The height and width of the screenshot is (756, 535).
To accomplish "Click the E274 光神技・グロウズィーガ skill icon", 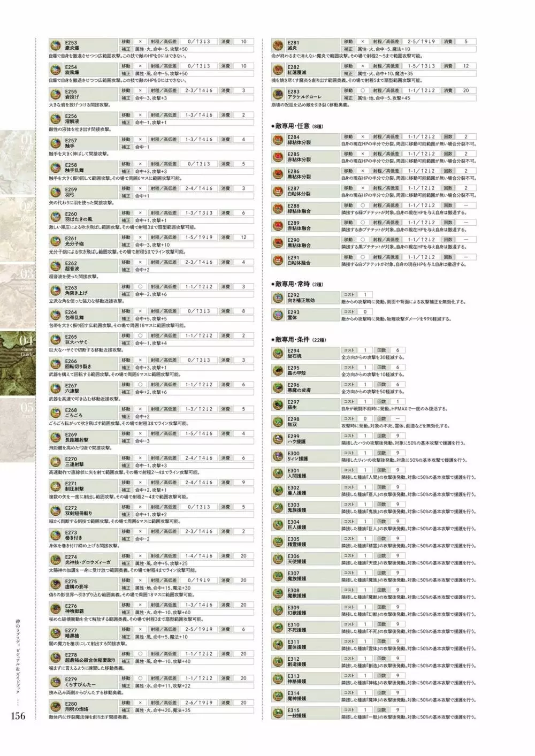I will pos(55,560).
